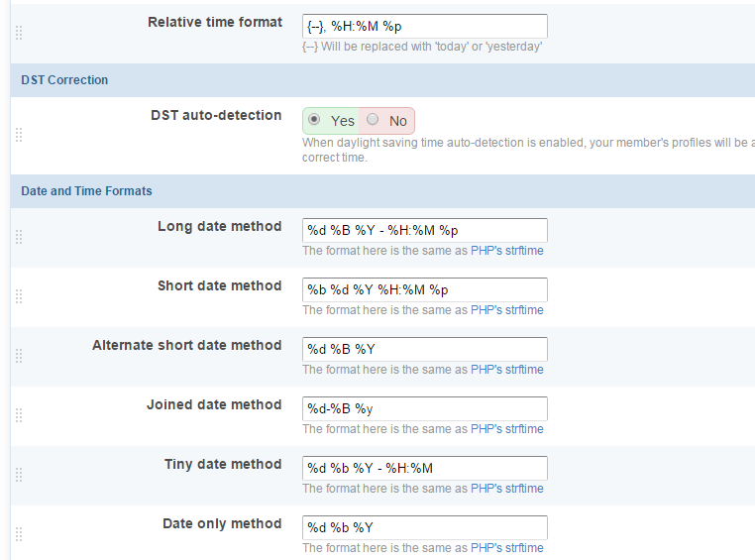Click the 'Date only method' label
This screenshot has width=755, height=560.
click(x=222, y=524)
